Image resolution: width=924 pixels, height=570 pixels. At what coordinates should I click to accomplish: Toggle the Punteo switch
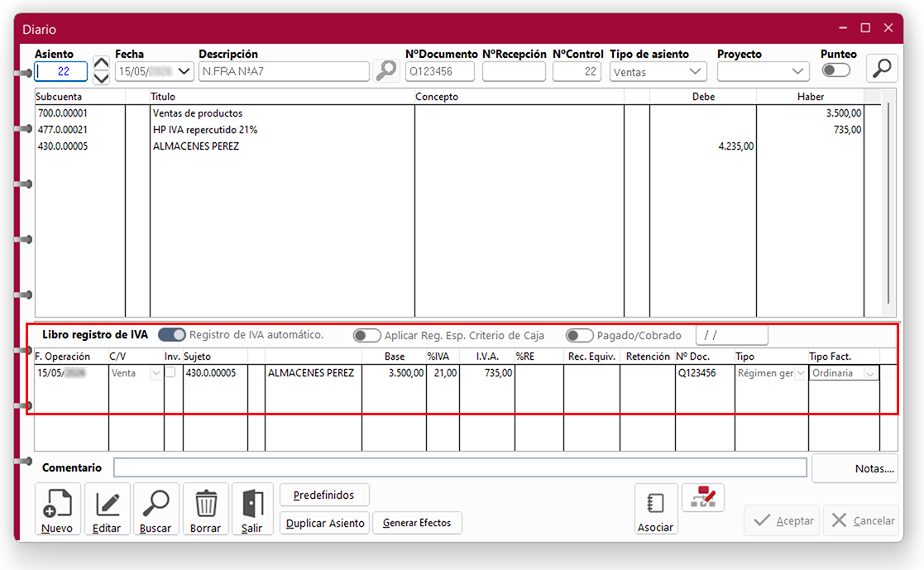pyautogui.click(x=835, y=70)
